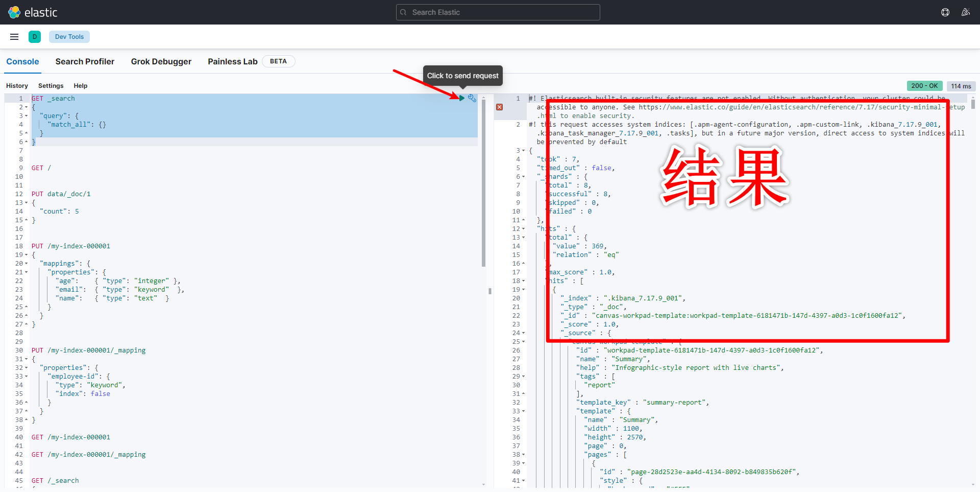Open the wrench actions menu for the request
980x492 pixels.
[472, 98]
